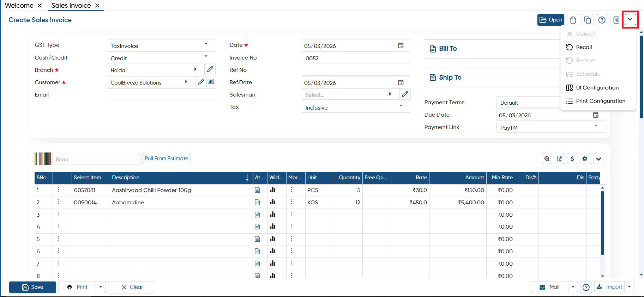The width and height of the screenshot is (644, 297).
Task: Open the Print options dropdown arrow
Action: [x=101, y=287]
